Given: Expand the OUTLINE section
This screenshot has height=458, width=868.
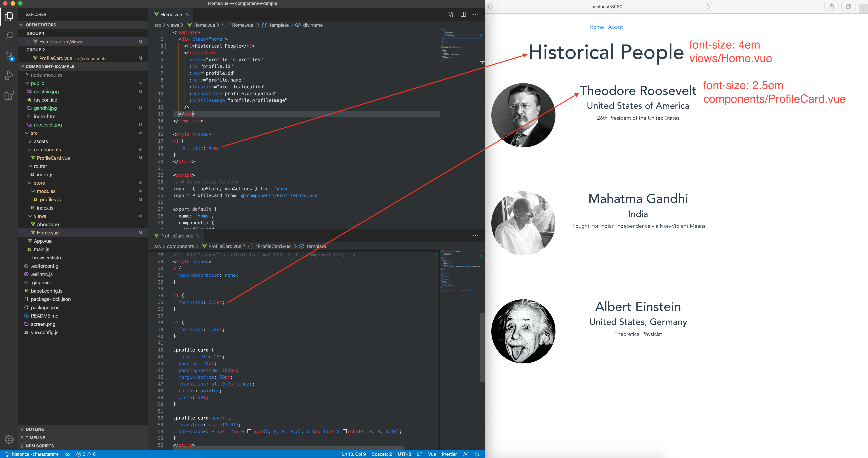Looking at the screenshot, I should [x=34, y=429].
